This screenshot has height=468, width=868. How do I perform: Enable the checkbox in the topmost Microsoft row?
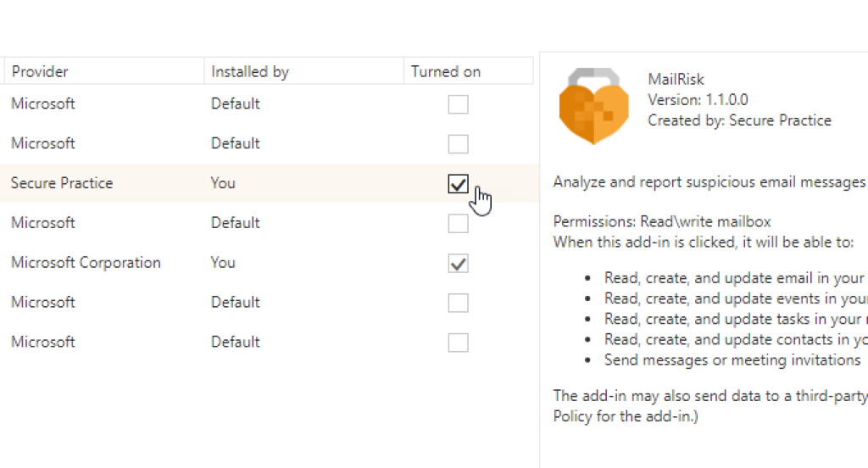458,104
